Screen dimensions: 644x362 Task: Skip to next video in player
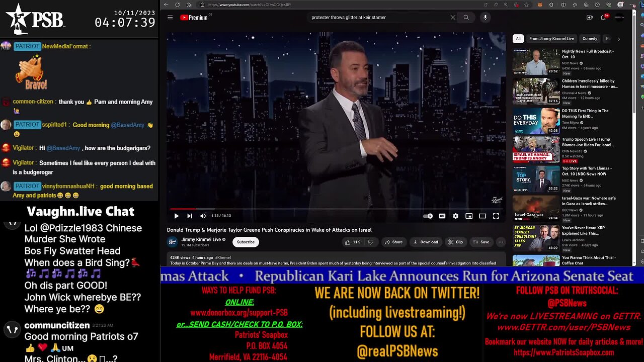190,216
